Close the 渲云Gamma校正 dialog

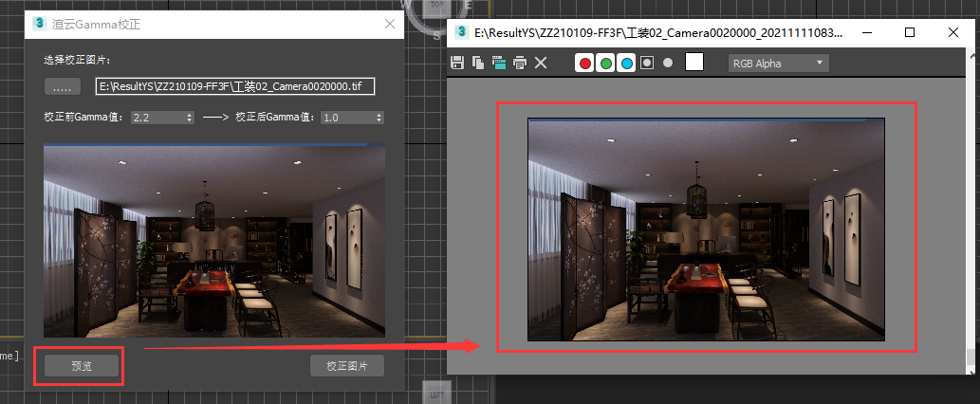point(389,26)
